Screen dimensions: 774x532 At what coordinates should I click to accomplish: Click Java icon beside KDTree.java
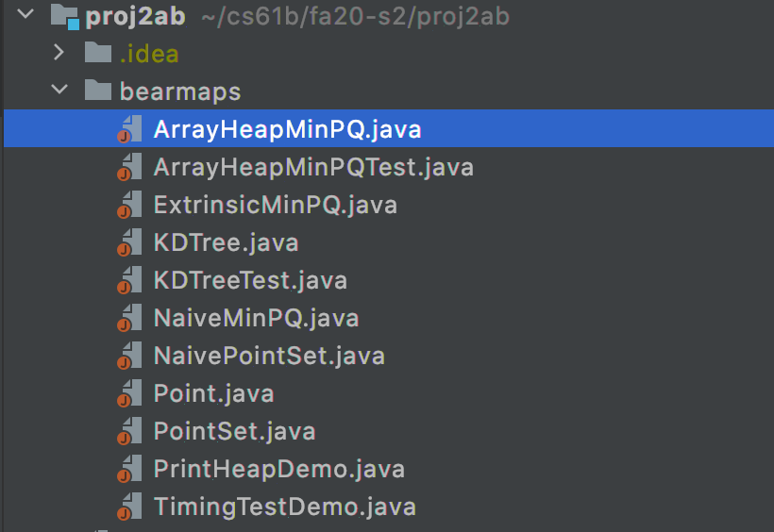click(129, 242)
